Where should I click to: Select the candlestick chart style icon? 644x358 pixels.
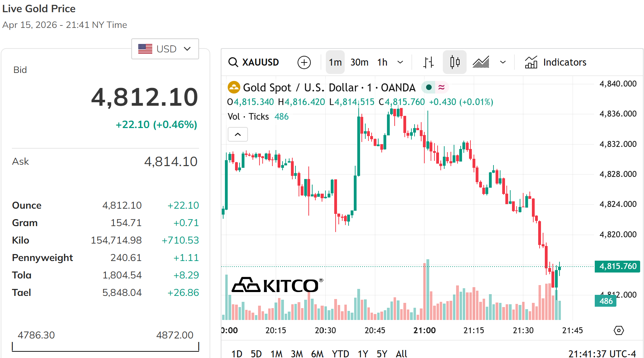point(455,62)
